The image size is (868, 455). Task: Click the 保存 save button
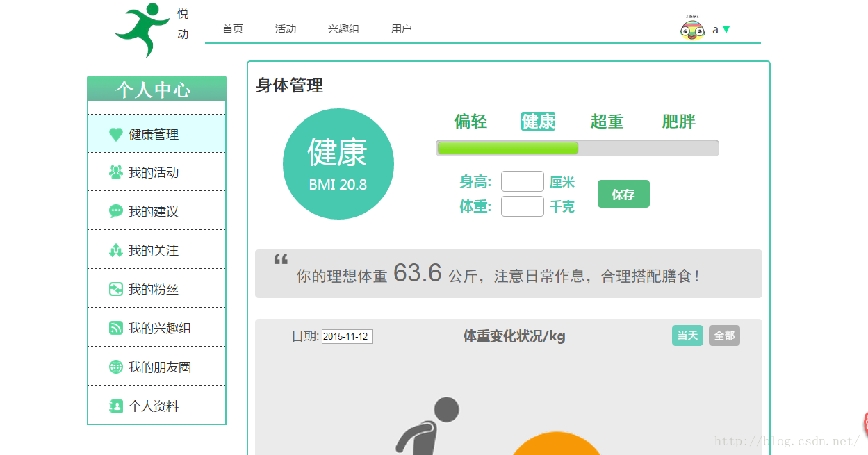623,194
